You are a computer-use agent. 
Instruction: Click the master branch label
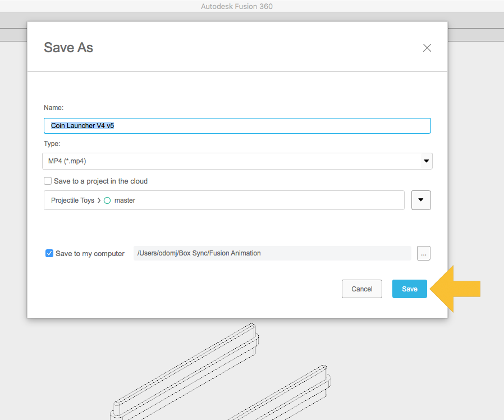point(125,200)
